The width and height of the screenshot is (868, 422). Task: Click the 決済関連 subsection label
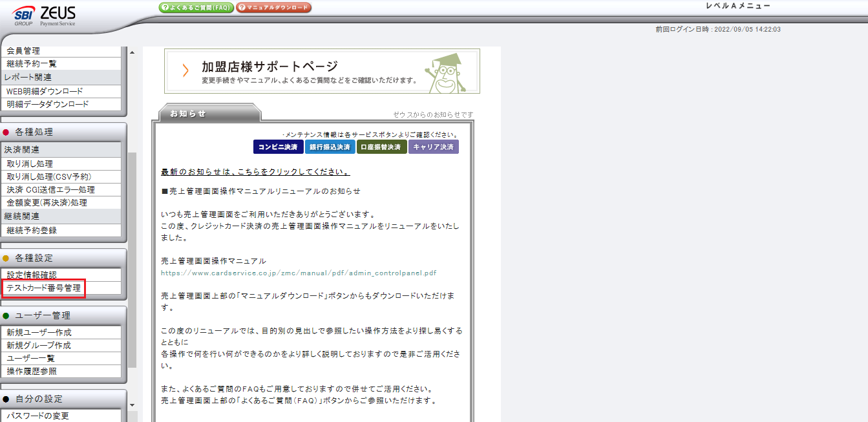pyautogui.click(x=21, y=150)
